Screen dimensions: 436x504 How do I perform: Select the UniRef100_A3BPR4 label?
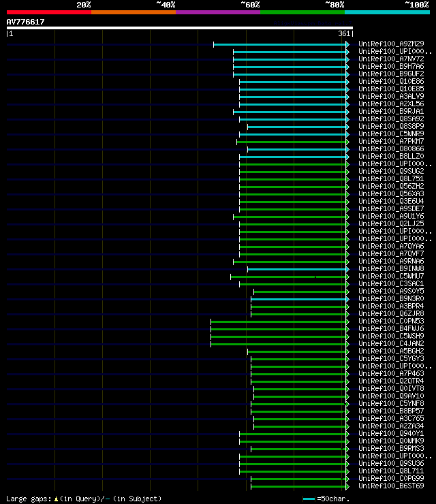tap(391, 306)
